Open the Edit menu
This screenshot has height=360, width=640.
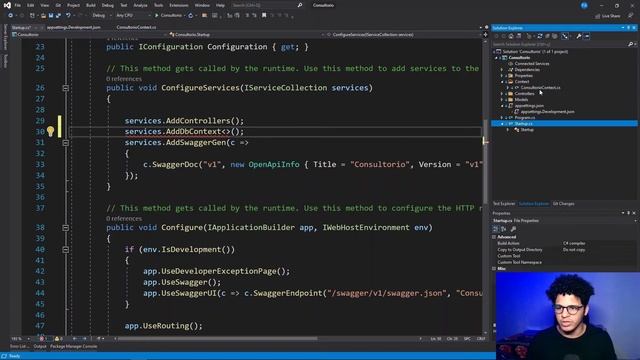(x=31, y=5)
